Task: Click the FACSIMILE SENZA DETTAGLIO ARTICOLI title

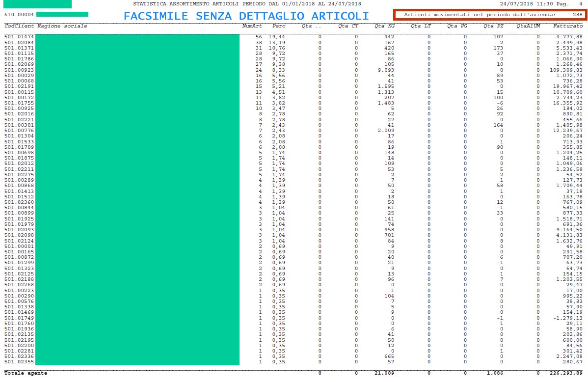Action: click(246, 16)
